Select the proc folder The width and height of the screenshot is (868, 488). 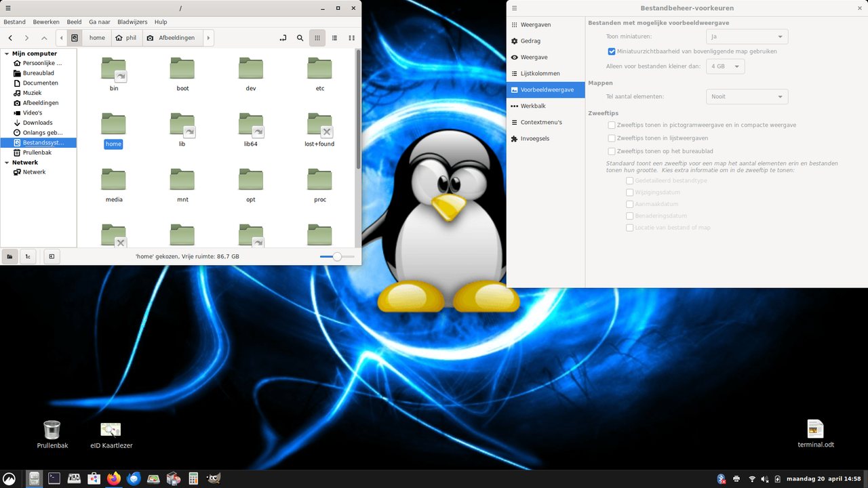click(320, 185)
